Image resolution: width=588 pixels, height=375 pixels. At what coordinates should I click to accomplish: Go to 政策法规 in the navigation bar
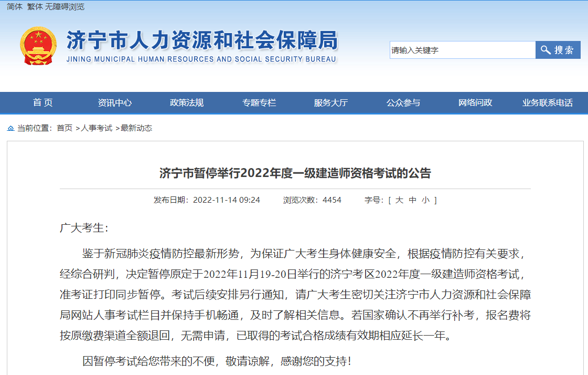(186, 103)
